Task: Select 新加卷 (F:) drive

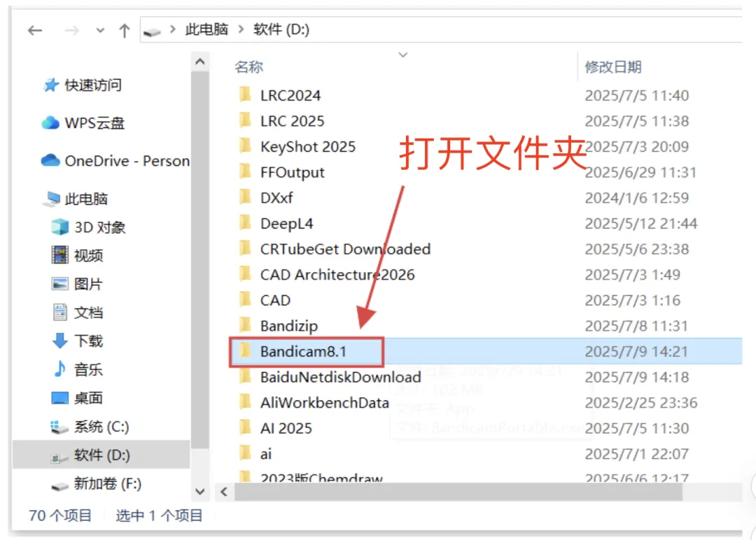Action: (96, 483)
